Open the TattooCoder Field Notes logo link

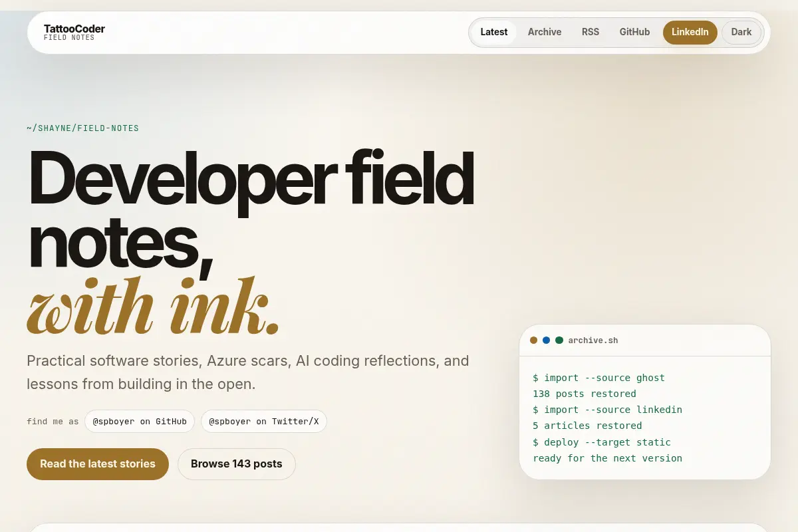point(74,33)
